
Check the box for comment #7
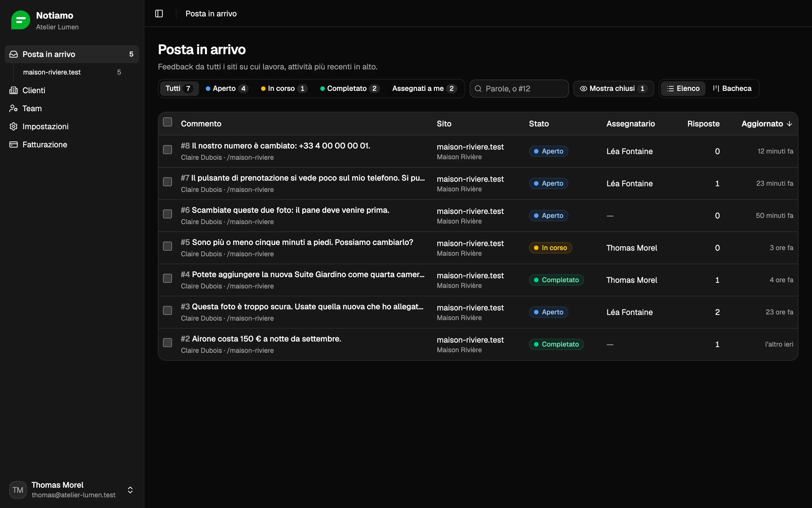click(x=167, y=182)
